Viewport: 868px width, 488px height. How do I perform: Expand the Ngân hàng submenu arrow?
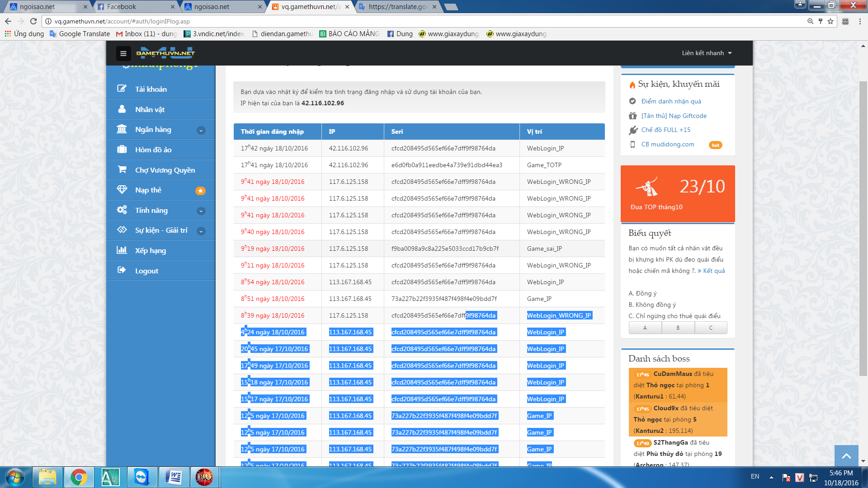(x=201, y=130)
